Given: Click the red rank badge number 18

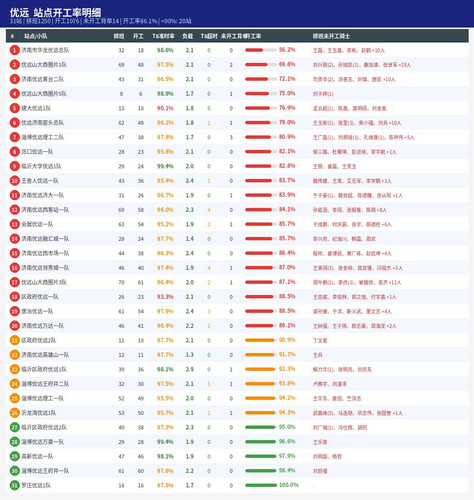Looking at the screenshot, I should tap(14, 297).
